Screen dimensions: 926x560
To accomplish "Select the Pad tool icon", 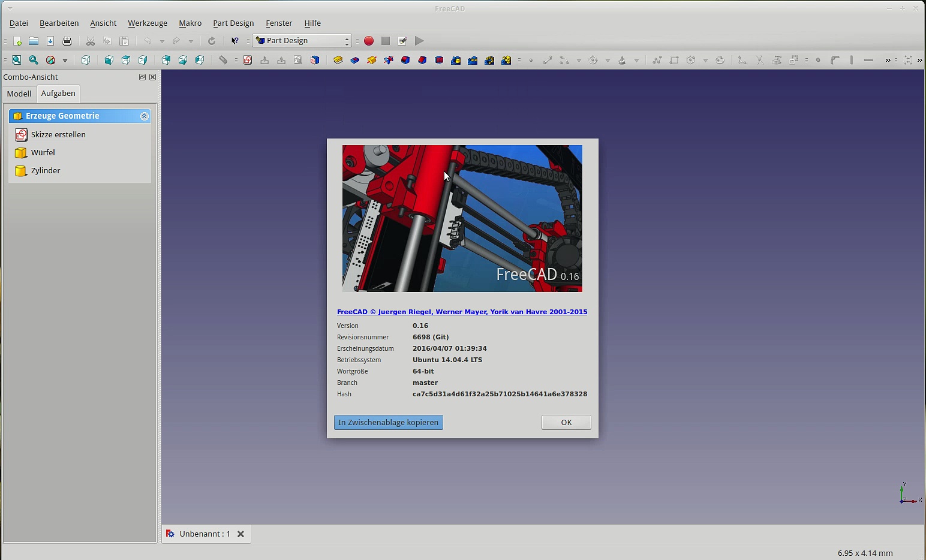I will pos(338,60).
